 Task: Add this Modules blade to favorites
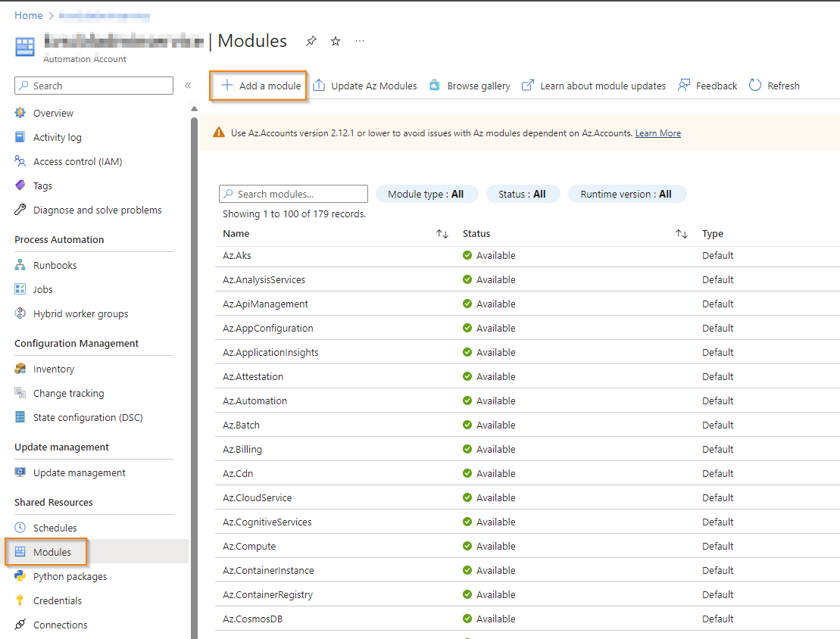click(x=335, y=41)
